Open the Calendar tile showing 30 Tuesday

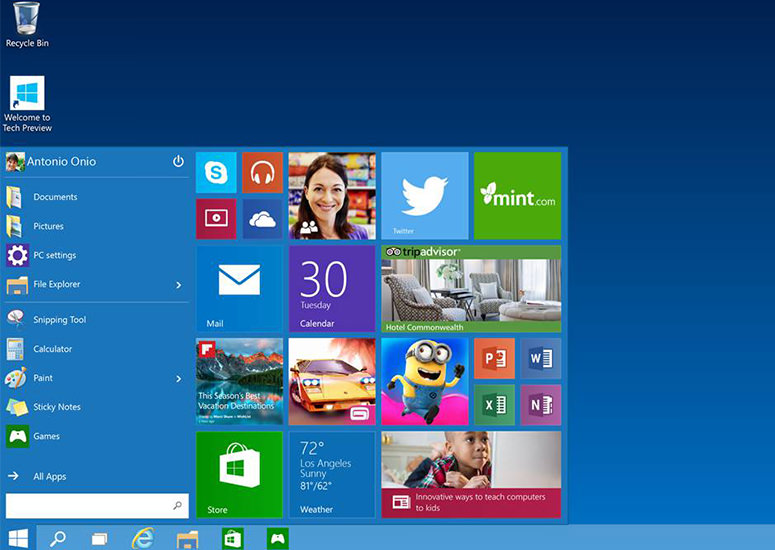332,289
